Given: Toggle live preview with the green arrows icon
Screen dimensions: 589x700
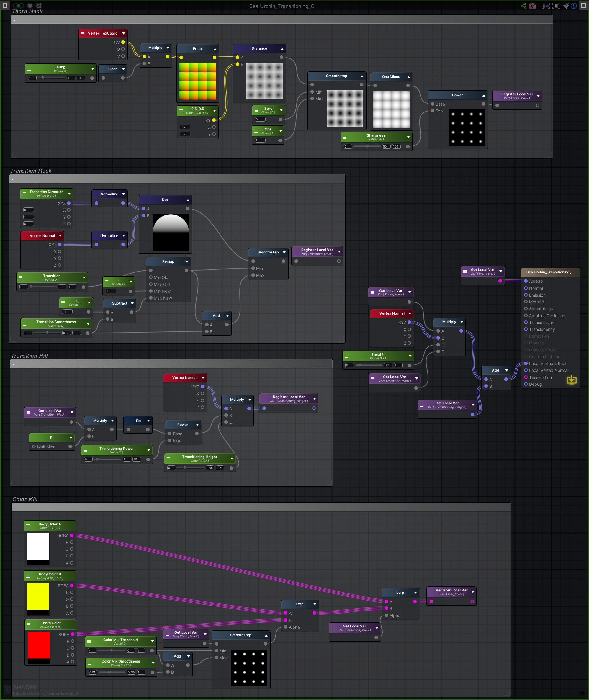Looking at the screenshot, I should click(18, 6).
